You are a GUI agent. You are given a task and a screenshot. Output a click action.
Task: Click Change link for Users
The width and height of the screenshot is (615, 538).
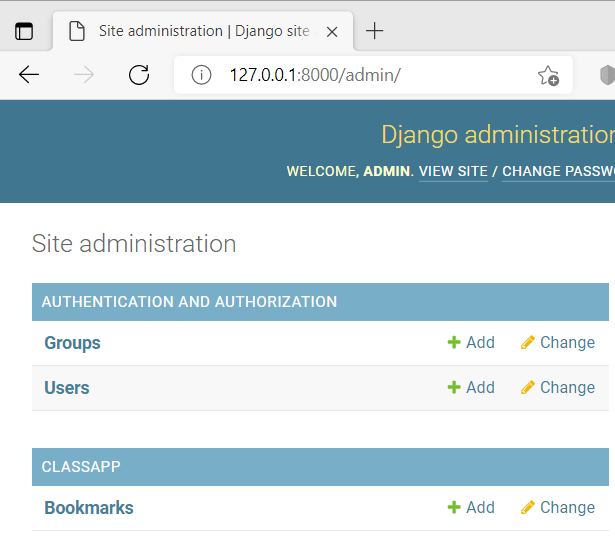567,387
